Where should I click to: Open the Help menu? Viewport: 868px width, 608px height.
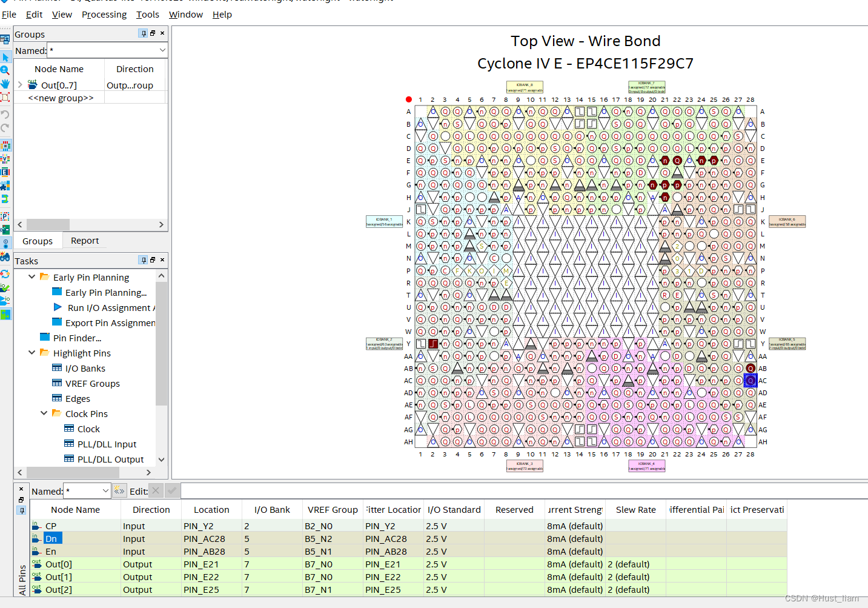point(222,15)
